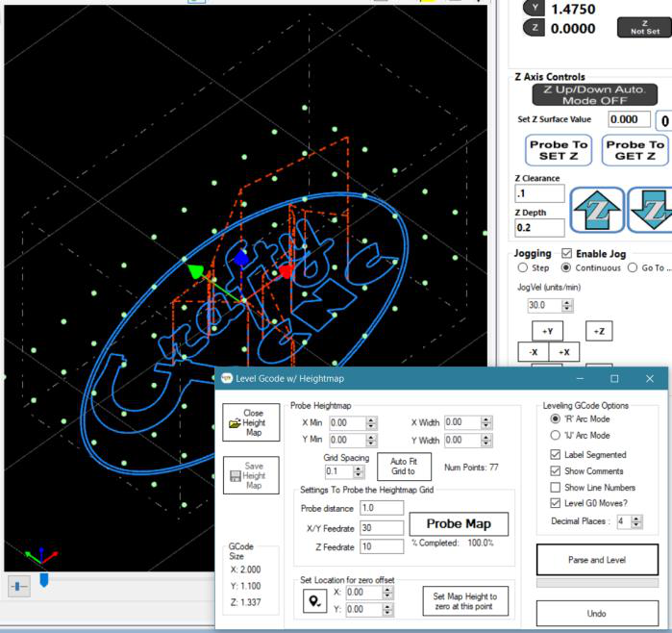The image size is (672, 633).
Task: Select 'R' Arc Mode radio button
Action: pos(555,418)
